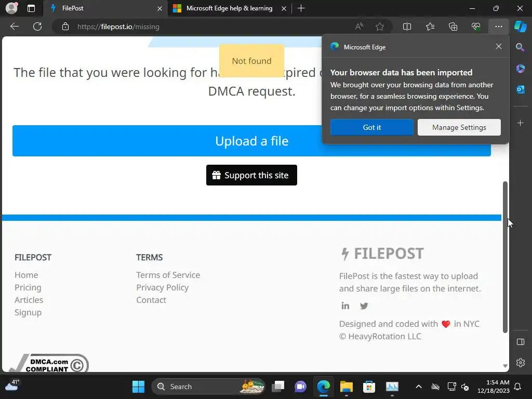Visit FilePost Twitter page

pos(364,305)
